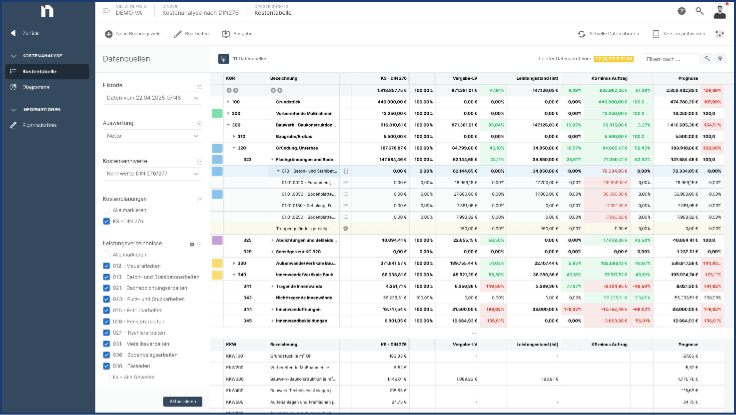Click the Zurück back arrow

coord(13,34)
